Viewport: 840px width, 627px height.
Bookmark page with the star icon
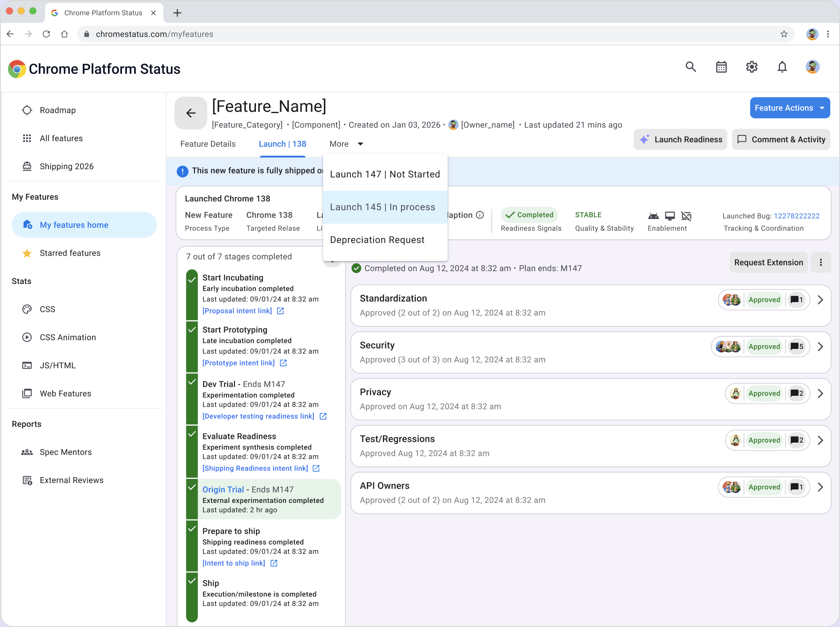tap(784, 34)
